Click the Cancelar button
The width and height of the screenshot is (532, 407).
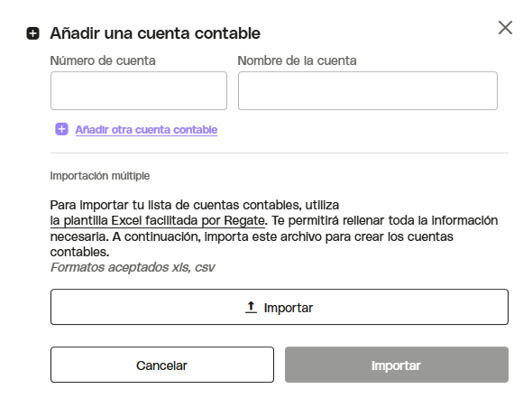(162, 365)
